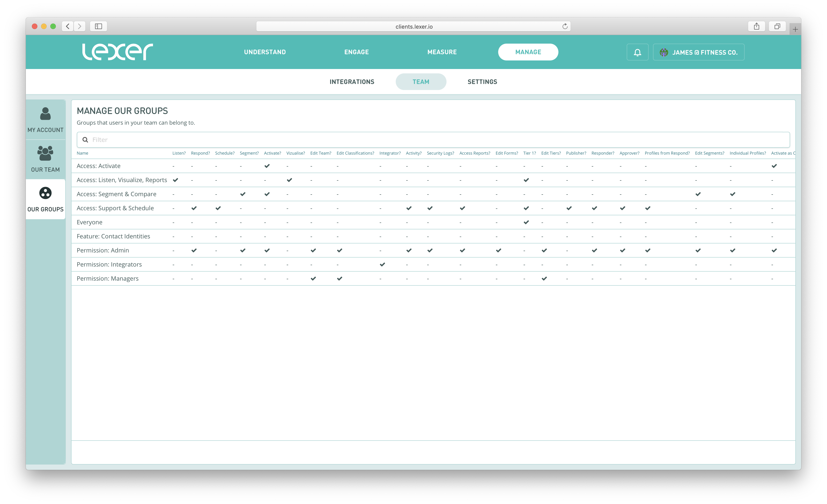The image size is (827, 504).
Task: Click the notification bell icon
Action: pyautogui.click(x=637, y=52)
